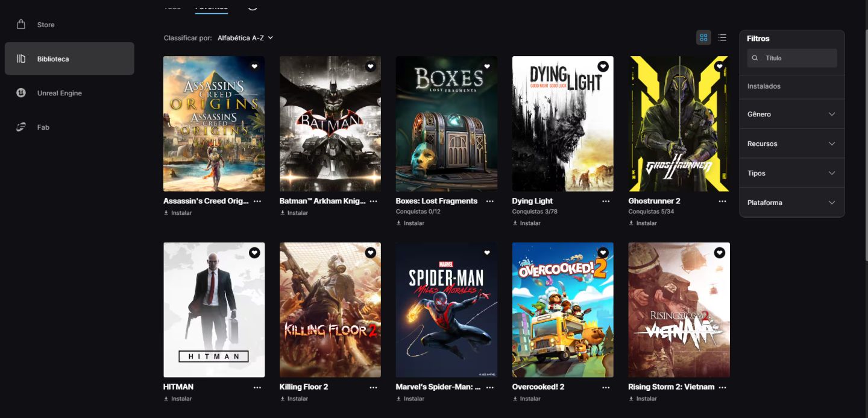Open more options for Assassin's Creed Origins
The image size is (868, 418).
click(257, 201)
